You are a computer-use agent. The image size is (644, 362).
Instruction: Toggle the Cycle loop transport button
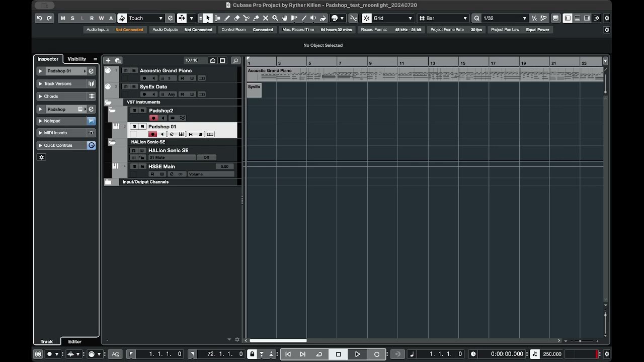[319, 354]
